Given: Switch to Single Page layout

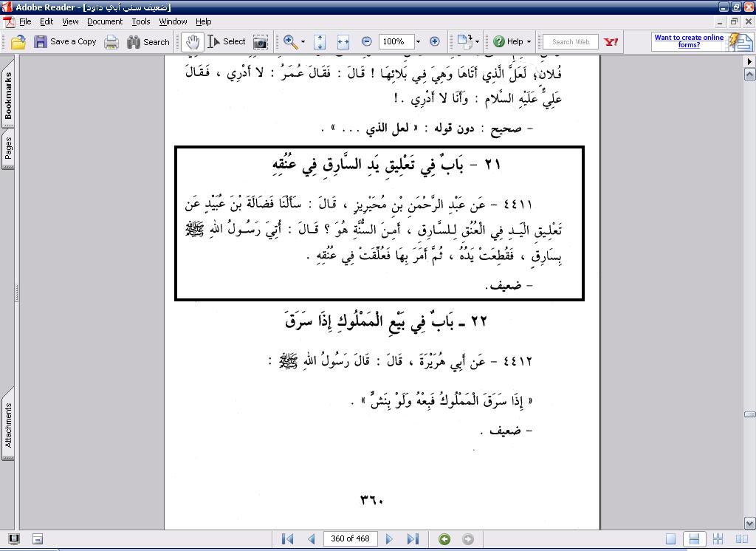Looking at the screenshot, I should [671, 539].
